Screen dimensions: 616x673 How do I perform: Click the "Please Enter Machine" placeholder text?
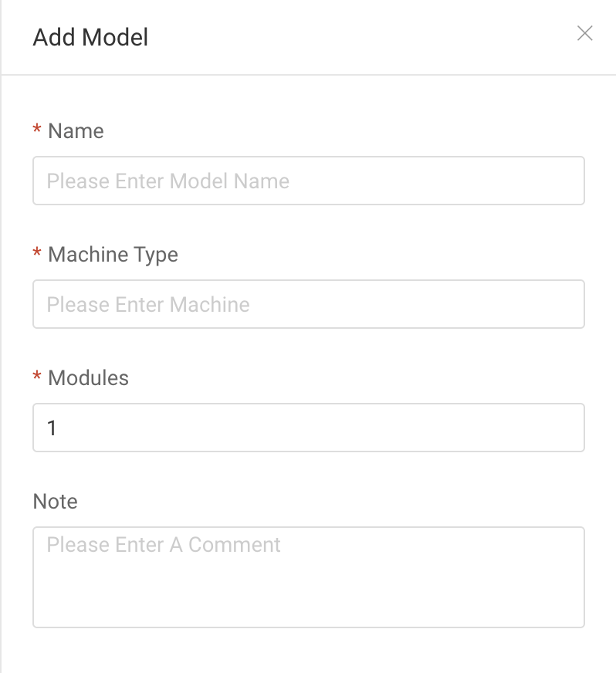tap(148, 305)
